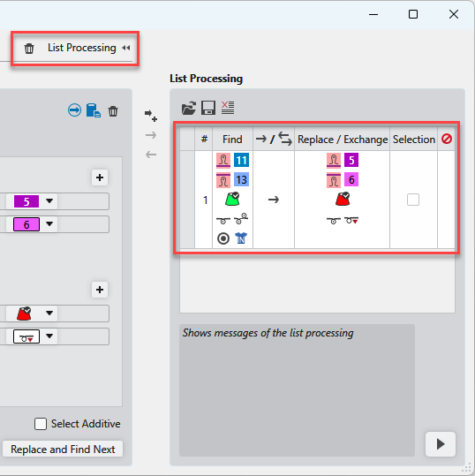This screenshot has height=476, width=475.
Task: Click the blue paste document icon
Action: click(94, 110)
